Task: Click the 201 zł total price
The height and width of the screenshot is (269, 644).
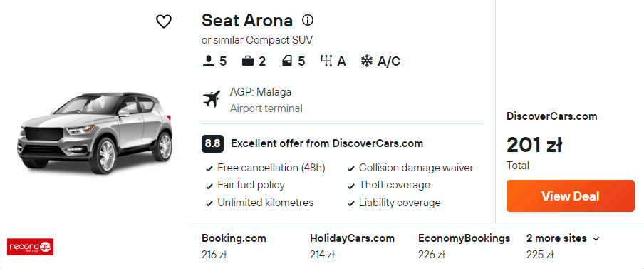Action: [x=534, y=145]
